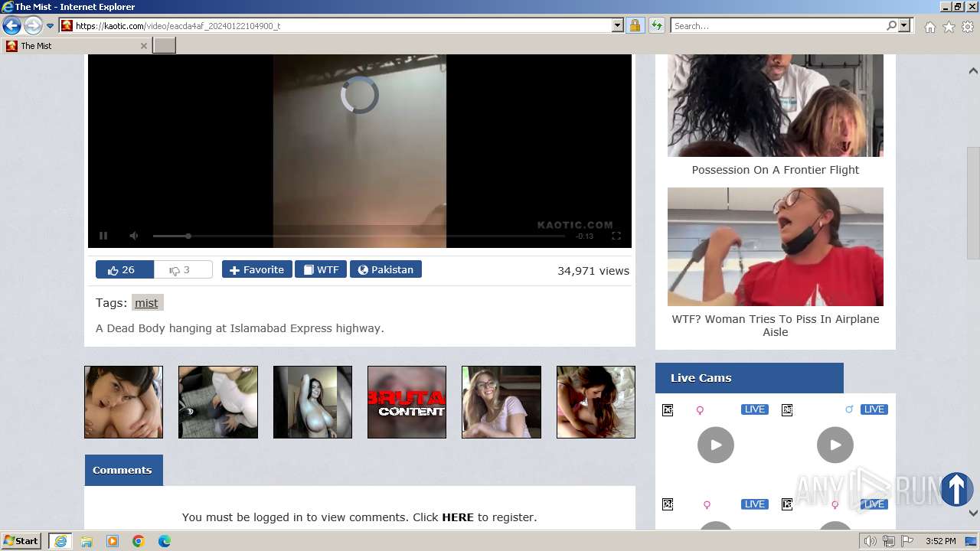980x551 pixels.
Task: Close the "The Mist" tab
Action: (x=143, y=46)
